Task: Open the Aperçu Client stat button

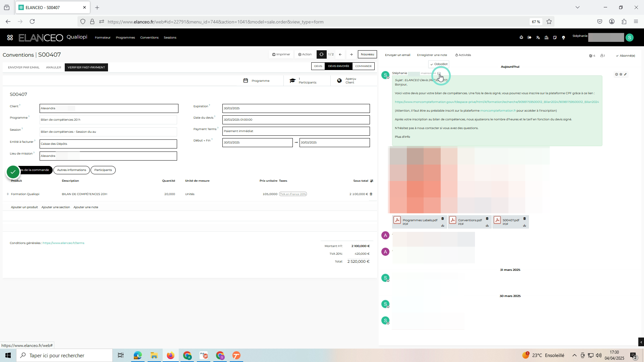Action: (x=354, y=81)
